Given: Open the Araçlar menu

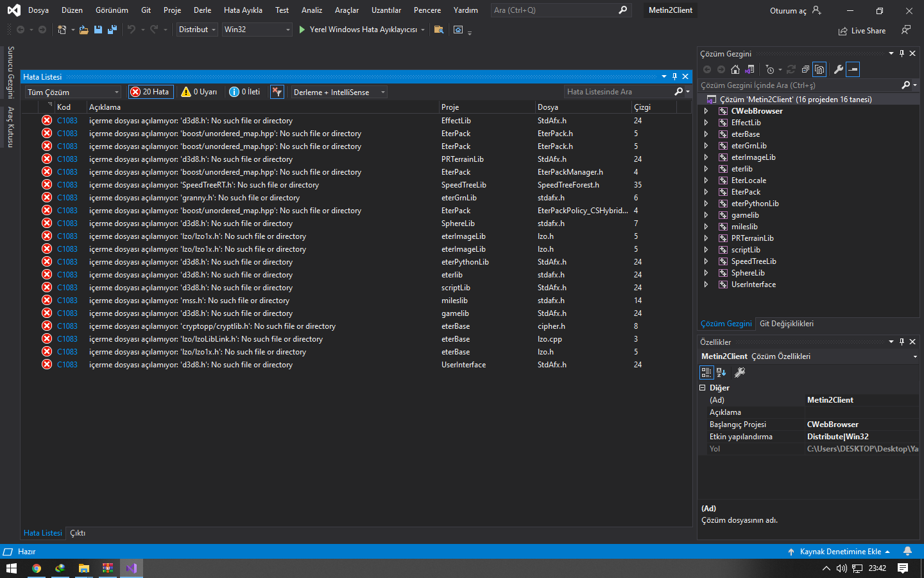Looking at the screenshot, I should (346, 10).
